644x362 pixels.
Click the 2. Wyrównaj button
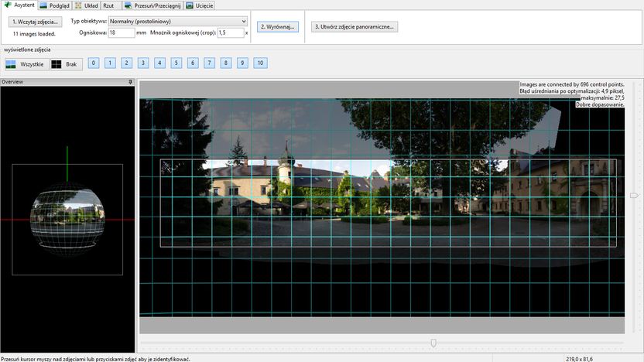pyautogui.click(x=278, y=26)
